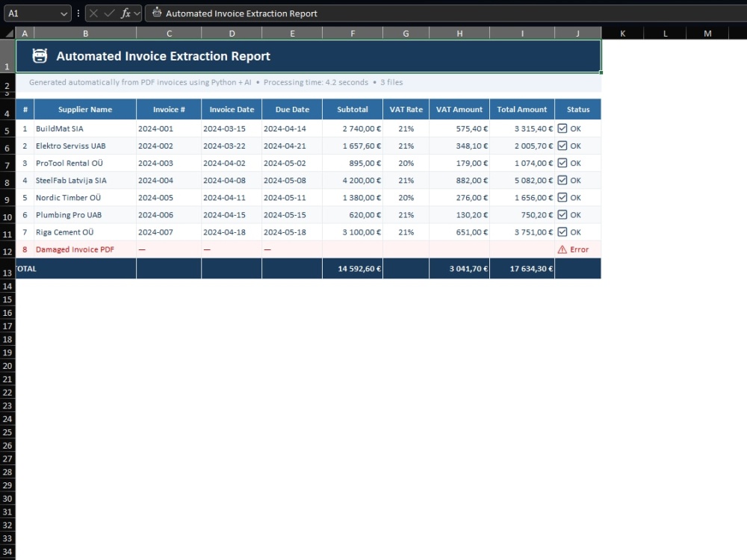
Task: Click the cancel X icon in formula bar
Action: coord(94,13)
